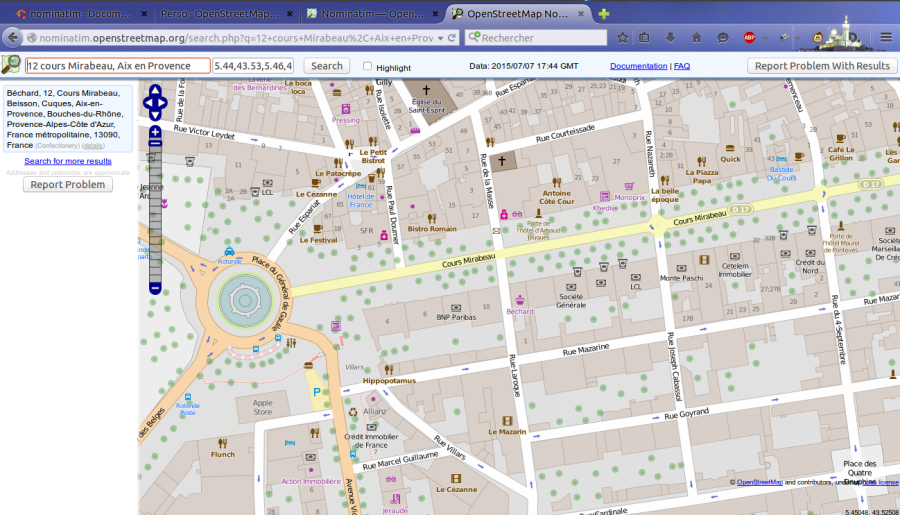Click the Pressing laundry icon
This screenshot has width=900, height=515.
tap(346, 109)
